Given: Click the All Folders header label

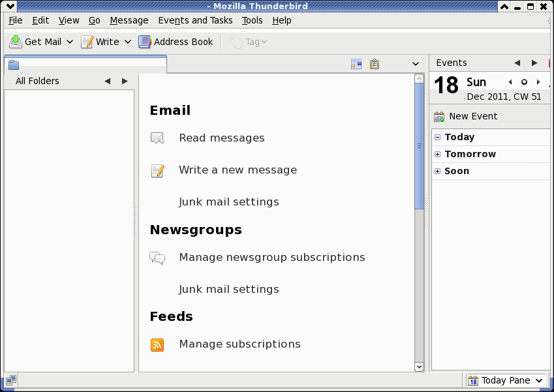Looking at the screenshot, I should point(37,81).
